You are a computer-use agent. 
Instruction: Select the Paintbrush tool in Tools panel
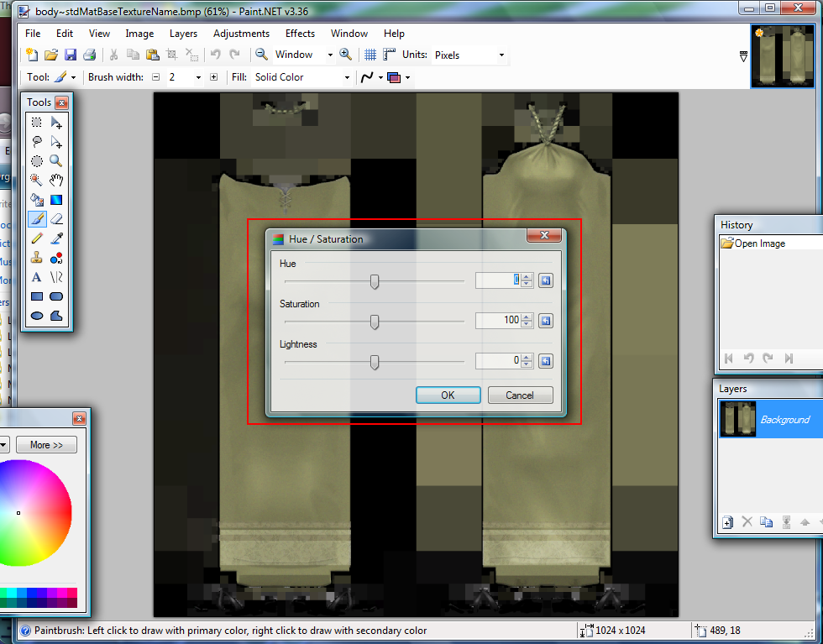click(37, 219)
